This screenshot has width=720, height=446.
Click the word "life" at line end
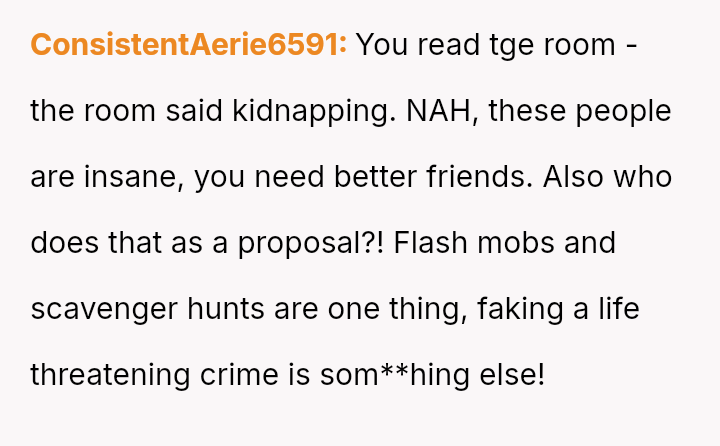[618, 309]
